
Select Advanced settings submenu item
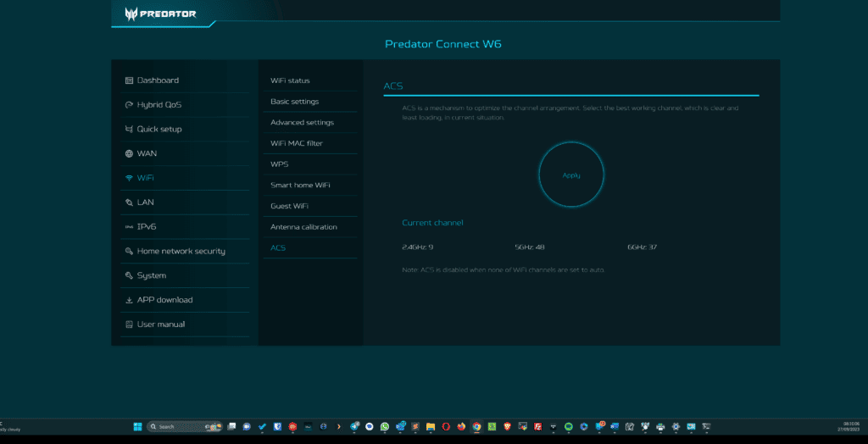(302, 123)
